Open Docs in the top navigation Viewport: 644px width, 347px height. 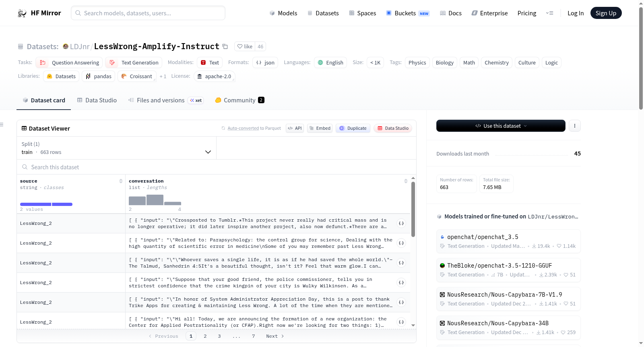pos(451,13)
